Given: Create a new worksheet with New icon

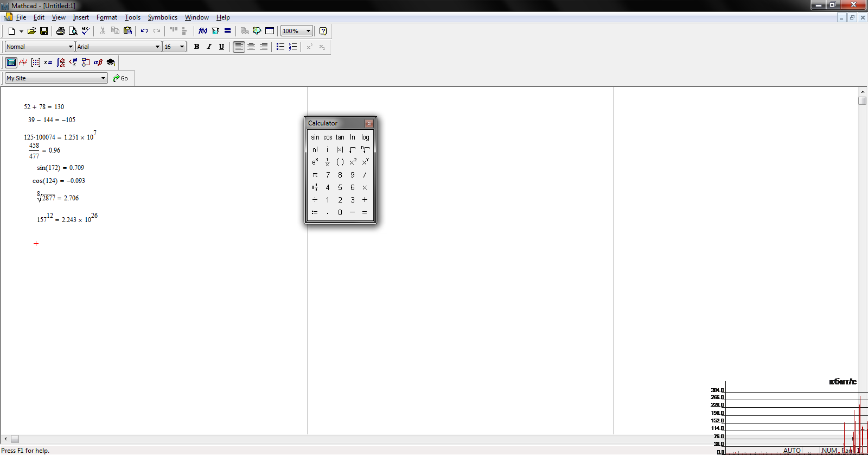Looking at the screenshot, I should coord(11,31).
